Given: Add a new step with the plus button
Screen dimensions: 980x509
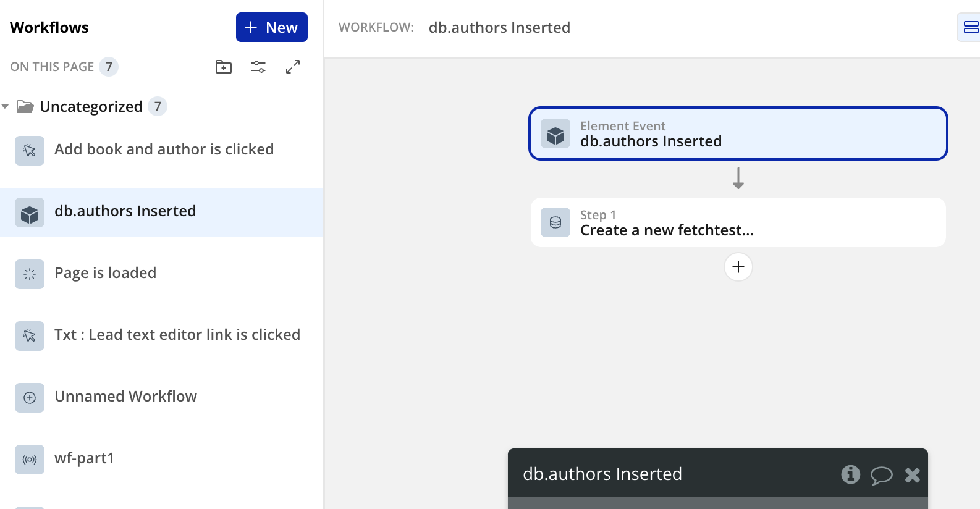Looking at the screenshot, I should (x=738, y=267).
